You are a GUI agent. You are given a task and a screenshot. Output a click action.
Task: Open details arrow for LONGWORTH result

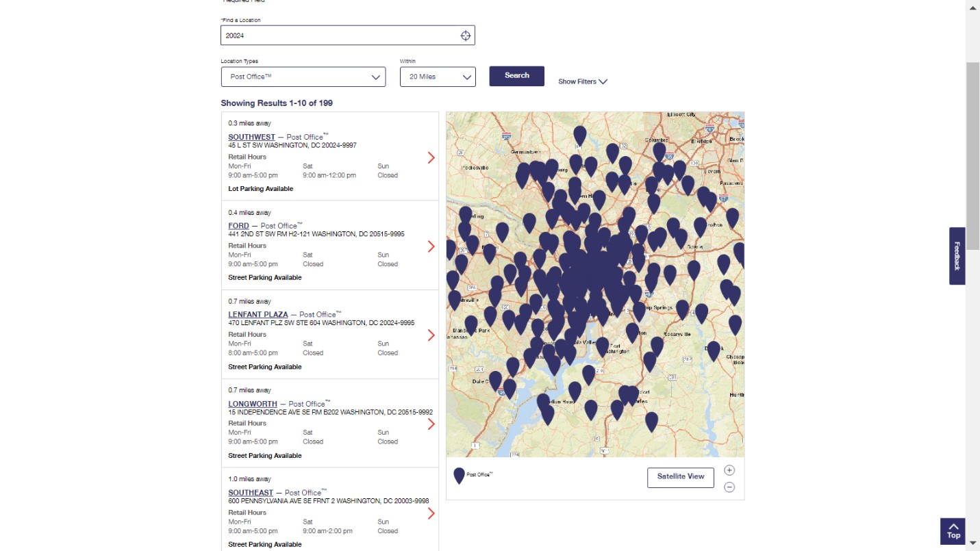coord(431,424)
